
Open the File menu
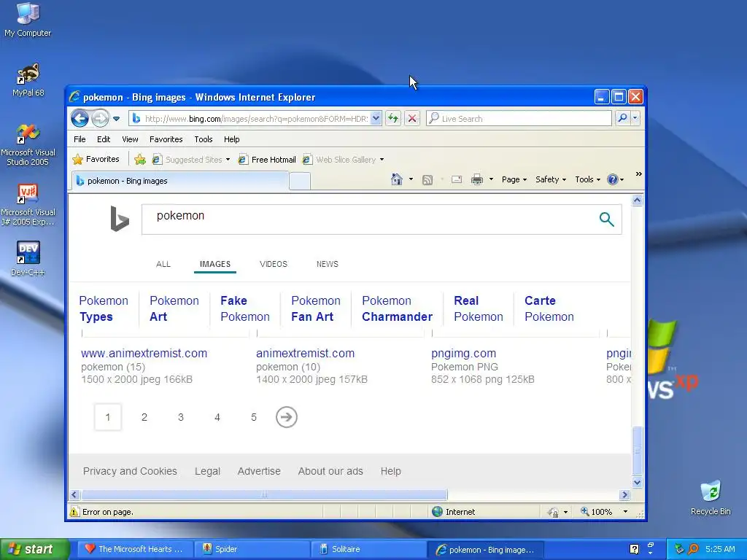pos(80,139)
